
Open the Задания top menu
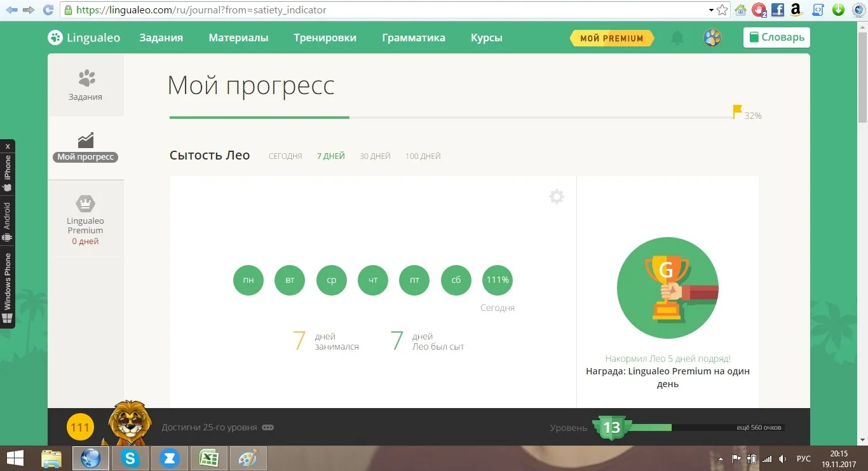pyautogui.click(x=161, y=38)
